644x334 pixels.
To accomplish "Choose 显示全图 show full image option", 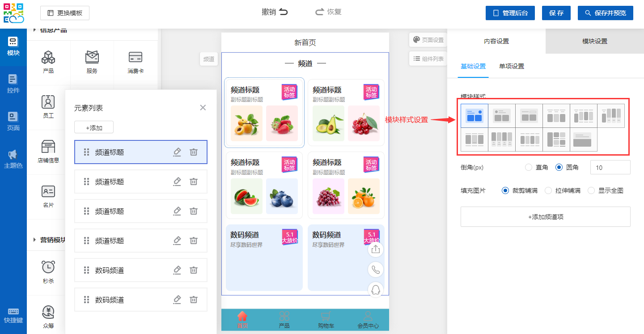I will click(x=591, y=190).
